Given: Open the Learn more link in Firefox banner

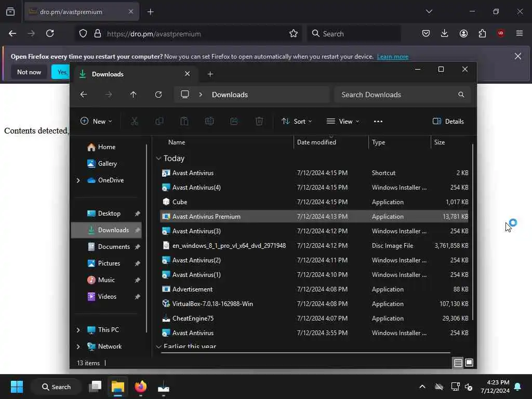Looking at the screenshot, I should pos(393,57).
